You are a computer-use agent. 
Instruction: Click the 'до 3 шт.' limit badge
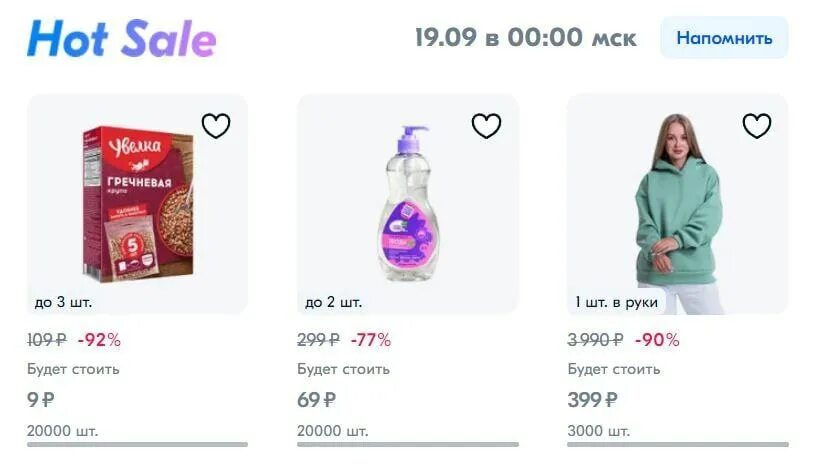[63, 301]
